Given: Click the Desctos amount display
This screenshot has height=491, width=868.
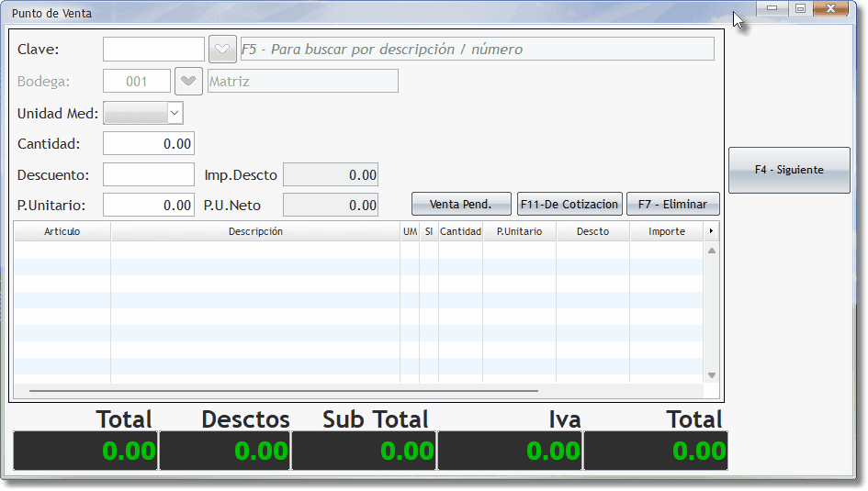Looking at the screenshot, I should coord(225,452).
